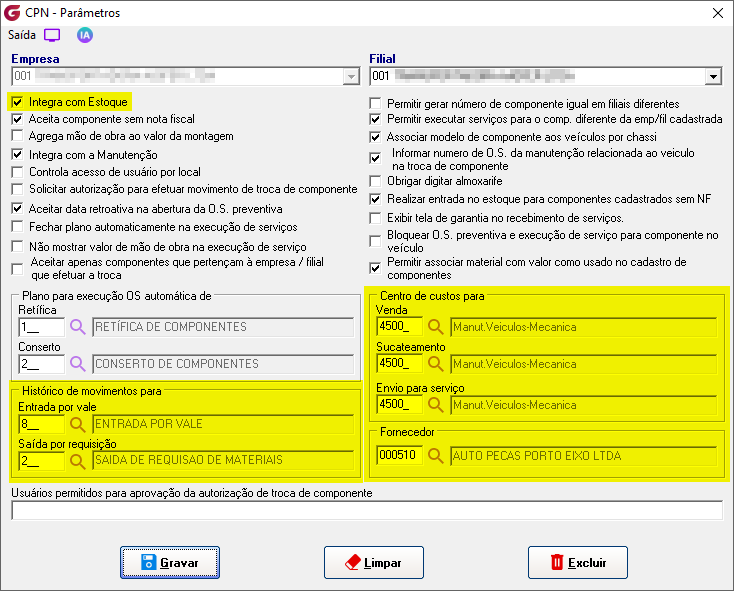Viewport: 734px width, 591px height.
Task: Enable Permitir gerar número de componente igual
Action: (x=375, y=103)
